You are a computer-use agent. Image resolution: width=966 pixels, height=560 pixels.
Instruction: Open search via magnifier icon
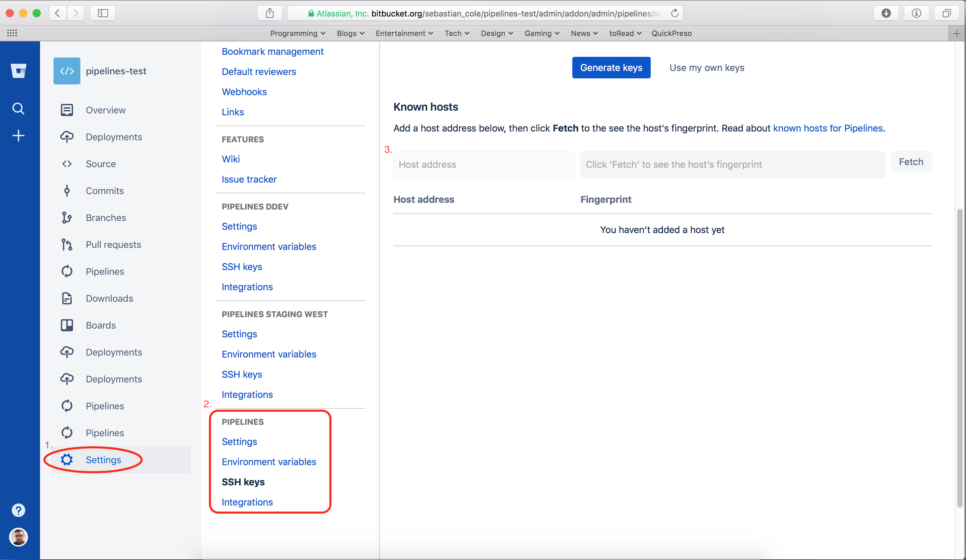click(x=19, y=109)
